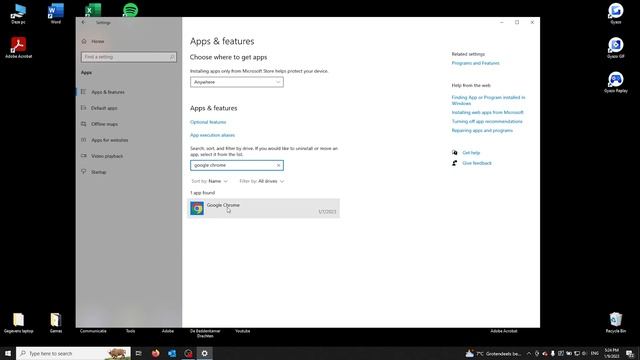Screen dimensions: 640x360
Task: Click the Find a setting search field
Action: tap(129, 57)
